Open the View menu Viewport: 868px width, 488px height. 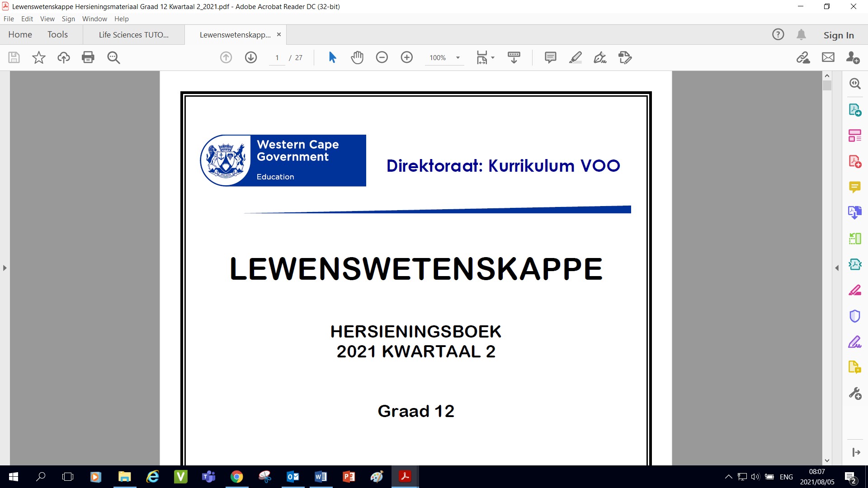47,19
